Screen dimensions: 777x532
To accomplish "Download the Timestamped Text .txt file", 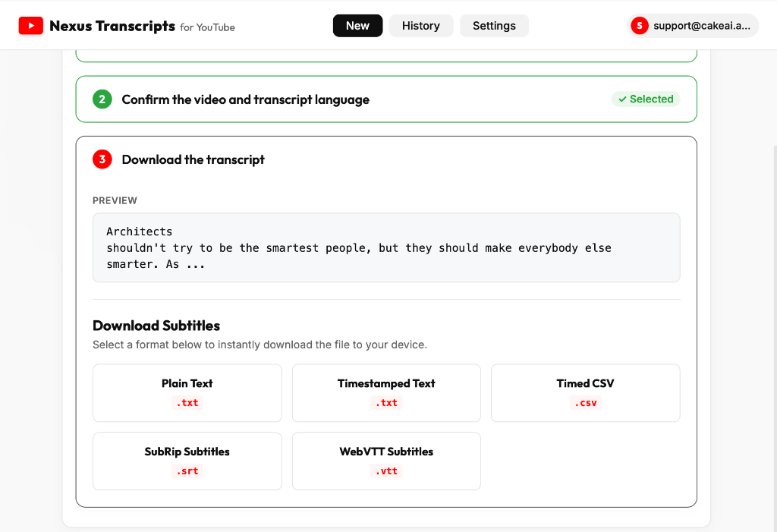I will 386,392.
